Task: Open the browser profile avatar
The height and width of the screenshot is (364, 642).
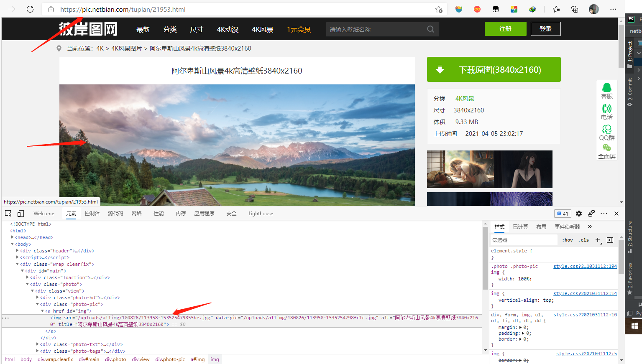Action: point(594,9)
